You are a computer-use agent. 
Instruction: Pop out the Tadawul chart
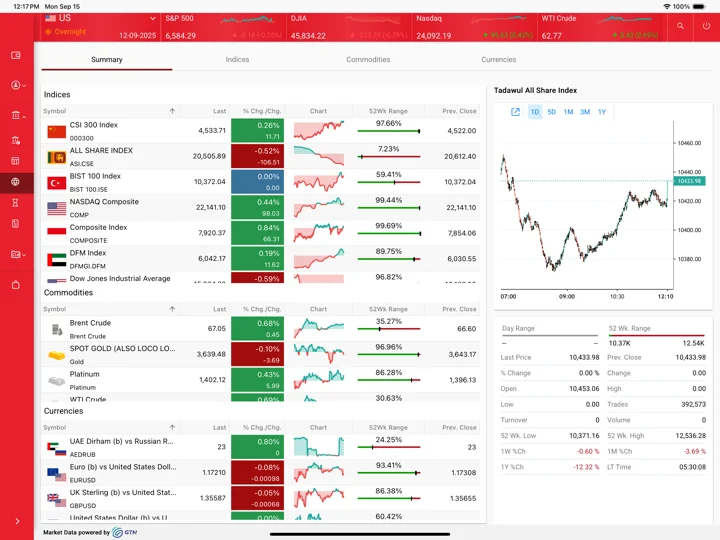(515, 112)
